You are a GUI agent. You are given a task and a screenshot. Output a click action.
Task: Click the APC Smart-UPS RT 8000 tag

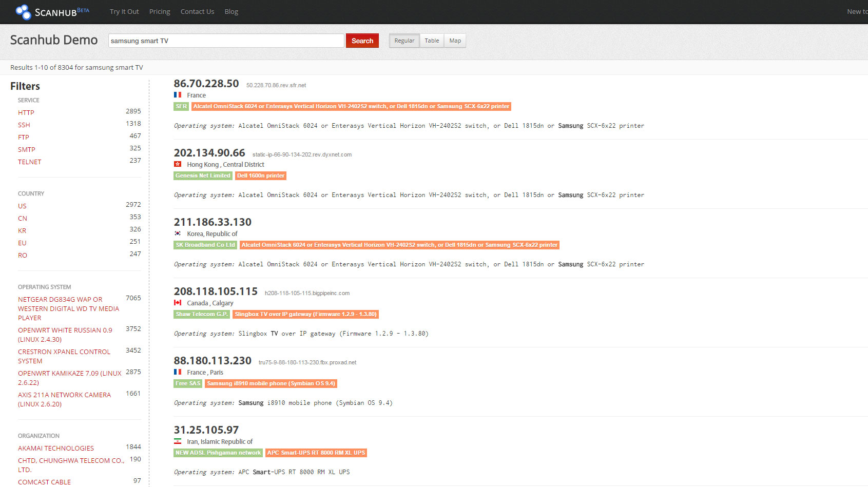click(316, 453)
